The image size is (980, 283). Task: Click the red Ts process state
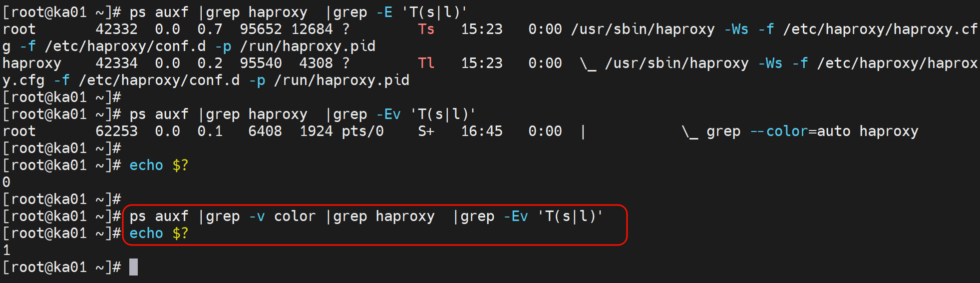coord(426,29)
